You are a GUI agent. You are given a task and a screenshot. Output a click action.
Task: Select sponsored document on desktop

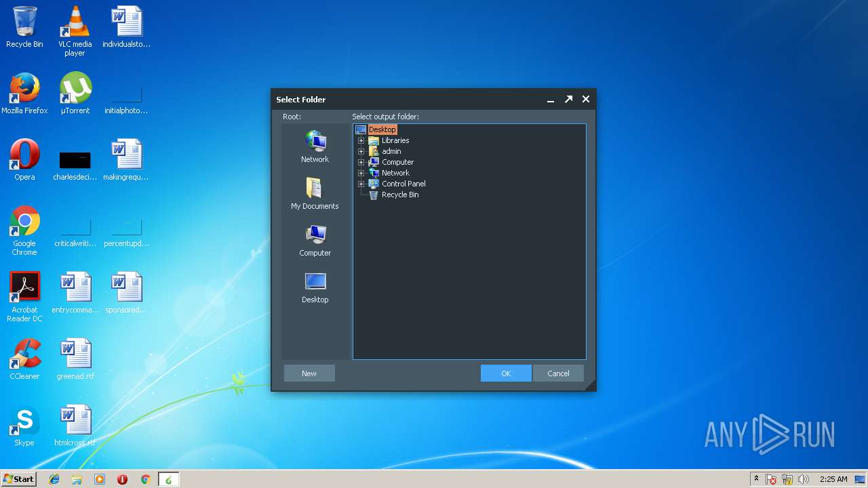pyautogui.click(x=126, y=293)
